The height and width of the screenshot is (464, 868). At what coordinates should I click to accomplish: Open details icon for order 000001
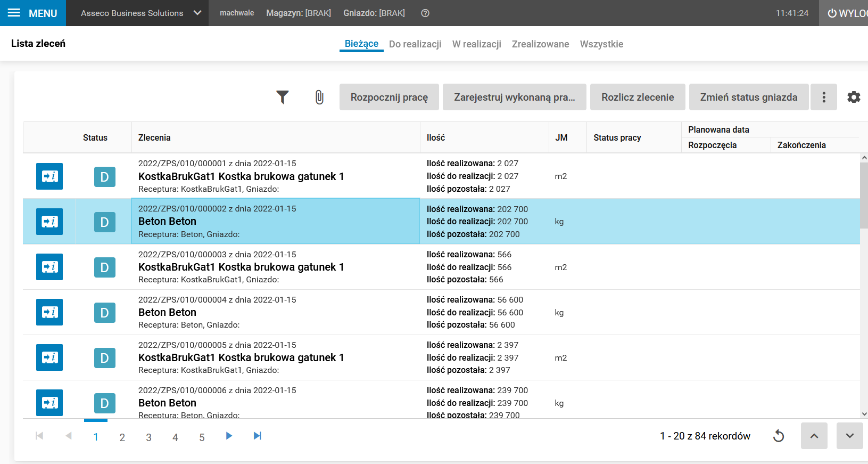49,176
